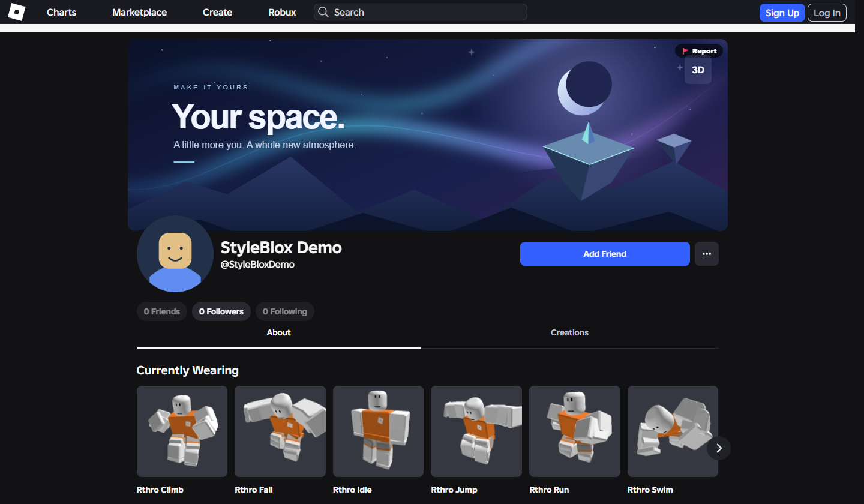Open the Charts menu item
This screenshot has width=864, height=504.
click(62, 12)
